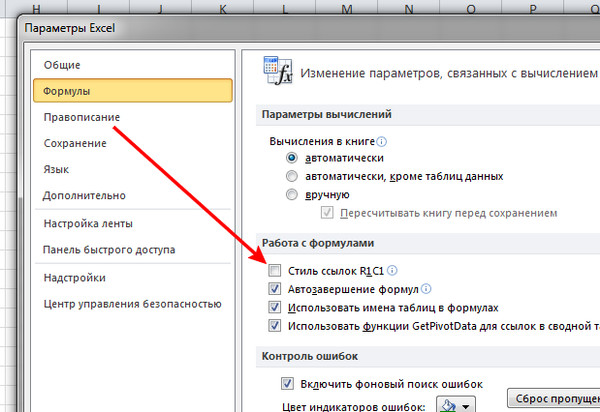Select column K header in worksheet

coord(223,8)
